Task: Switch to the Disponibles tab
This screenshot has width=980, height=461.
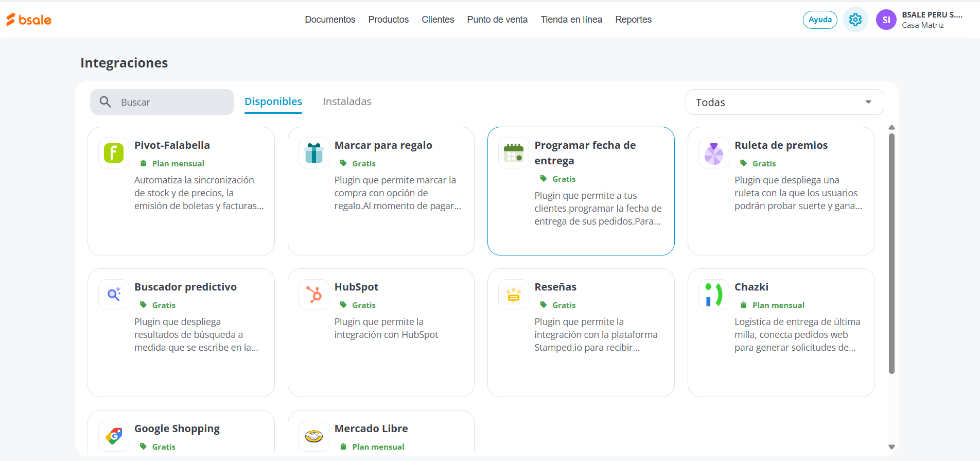Action: [273, 101]
